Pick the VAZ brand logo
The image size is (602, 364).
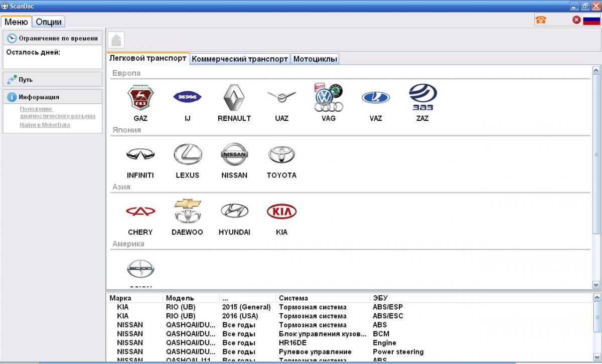376,97
